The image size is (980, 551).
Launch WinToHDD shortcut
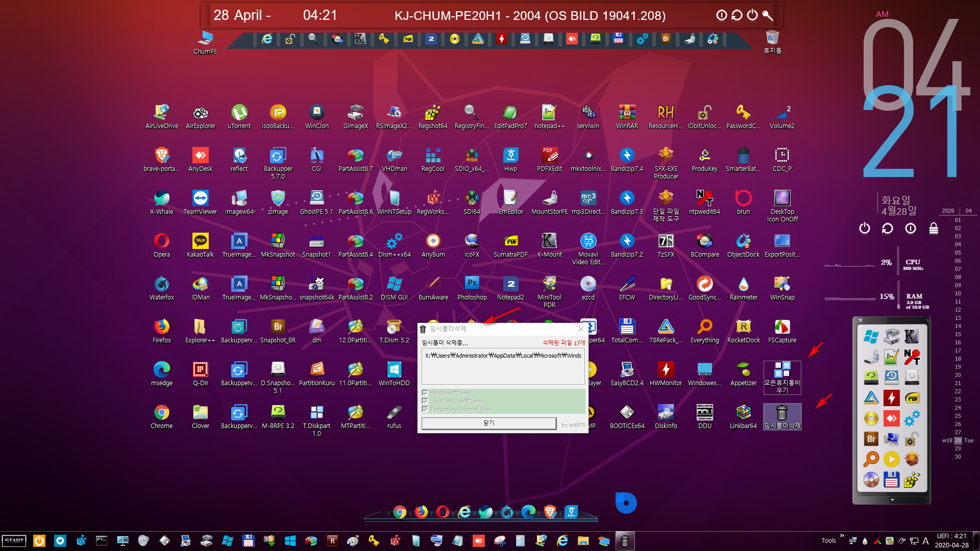coord(394,374)
